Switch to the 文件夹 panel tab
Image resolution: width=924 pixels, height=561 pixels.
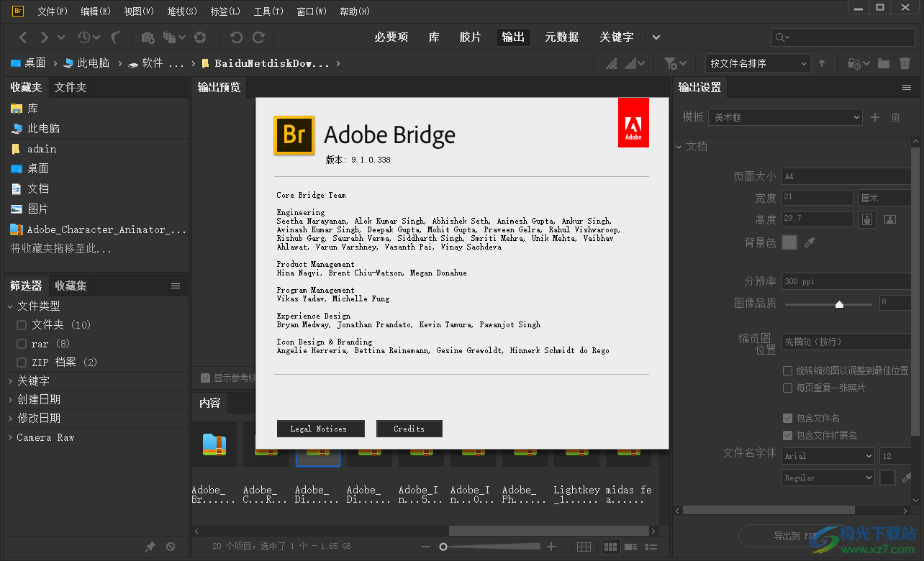71,87
